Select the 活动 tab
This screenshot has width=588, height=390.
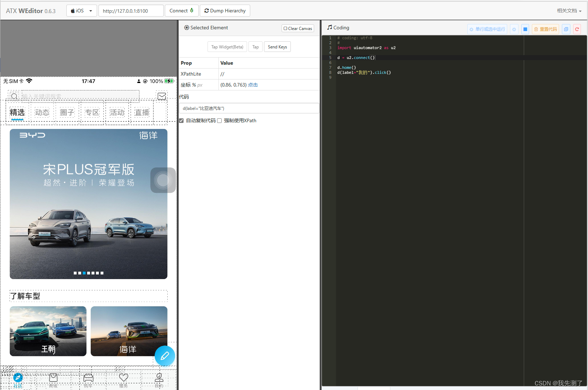click(117, 112)
